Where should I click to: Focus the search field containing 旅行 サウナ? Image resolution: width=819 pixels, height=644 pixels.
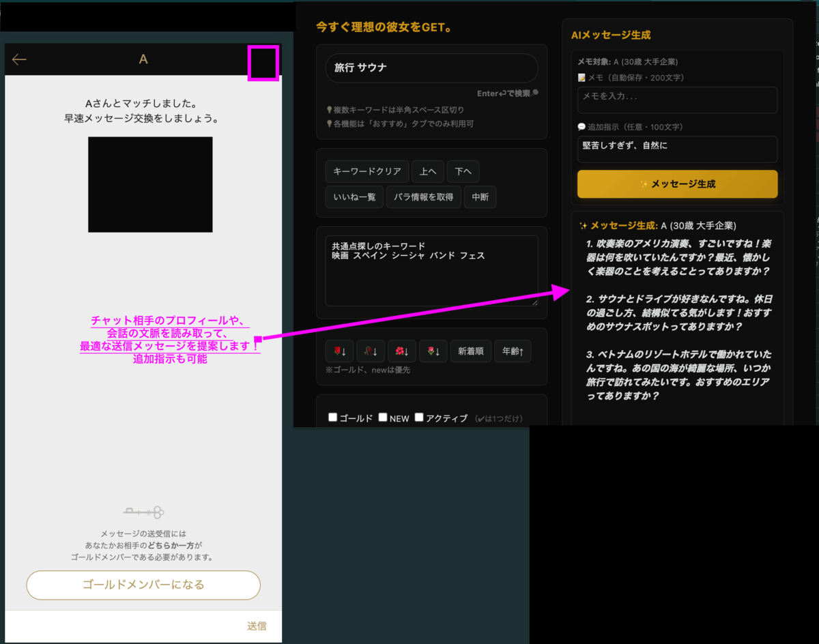[x=431, y=68]
